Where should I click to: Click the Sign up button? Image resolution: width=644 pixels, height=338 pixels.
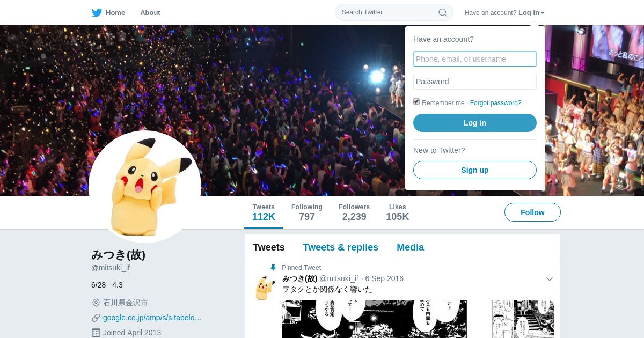475,170
